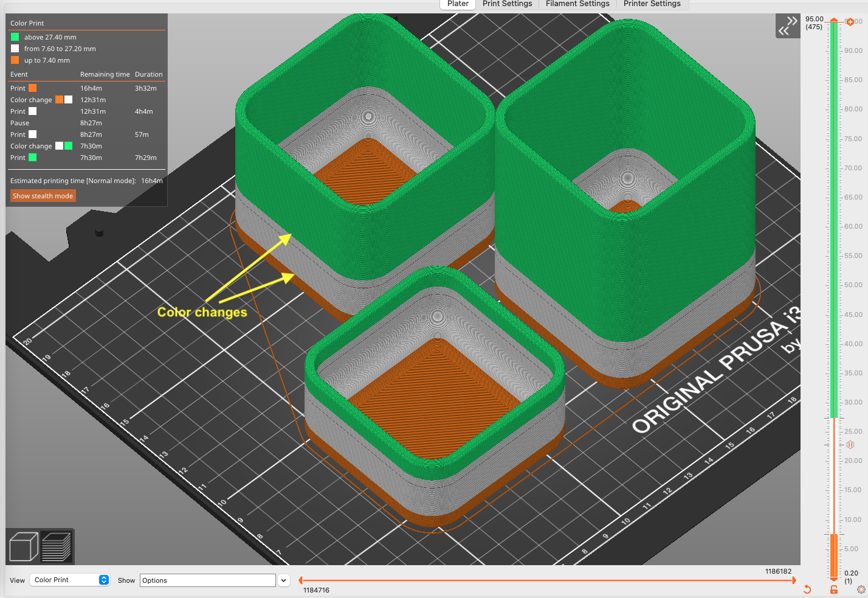Image resolution: width=868 pixels, height=598 pixels.
Task: Click the Show stealth mode button
Action: (43, 196)
